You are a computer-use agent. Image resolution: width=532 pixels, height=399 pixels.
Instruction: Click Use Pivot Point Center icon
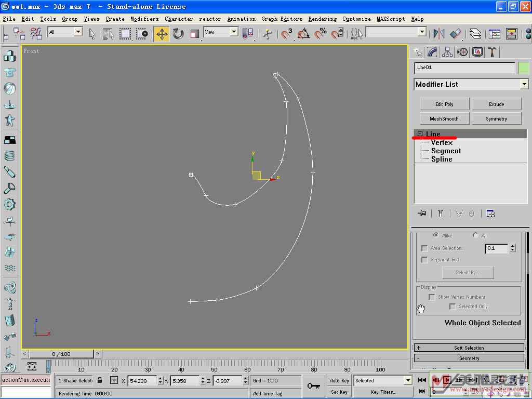pos(248,34)
